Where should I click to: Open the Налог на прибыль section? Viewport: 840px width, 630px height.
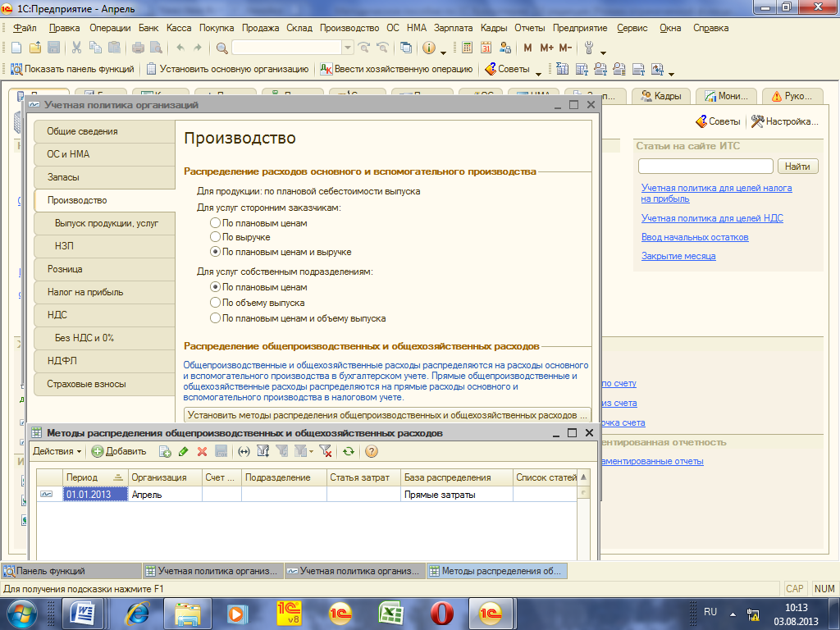pos(104,293)
